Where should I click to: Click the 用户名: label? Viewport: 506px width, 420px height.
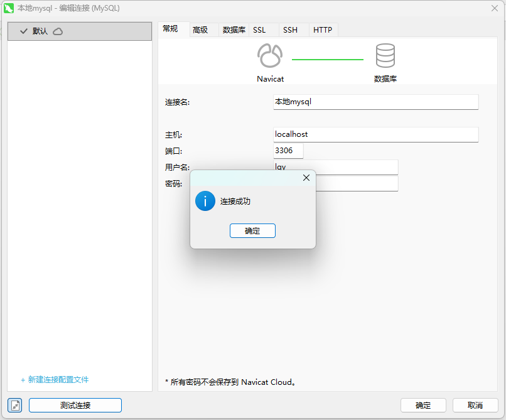click(x=177, y=167)
